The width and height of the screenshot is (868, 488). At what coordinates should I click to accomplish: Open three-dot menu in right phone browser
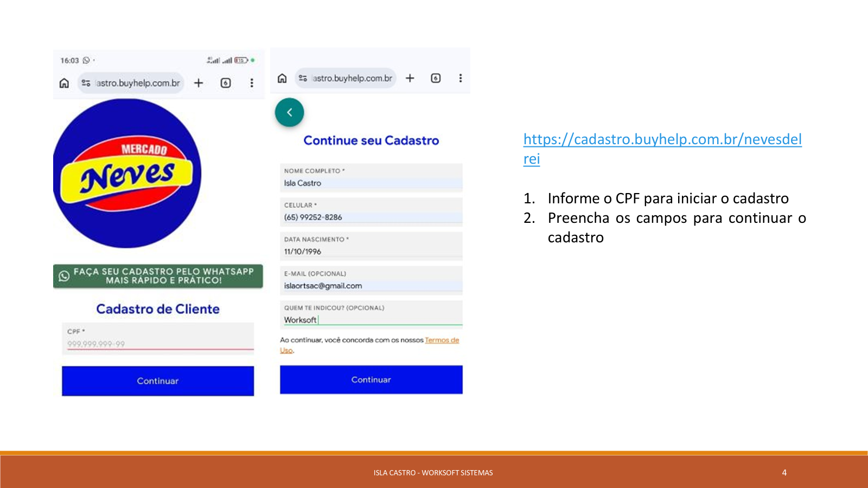coord(461,78)
